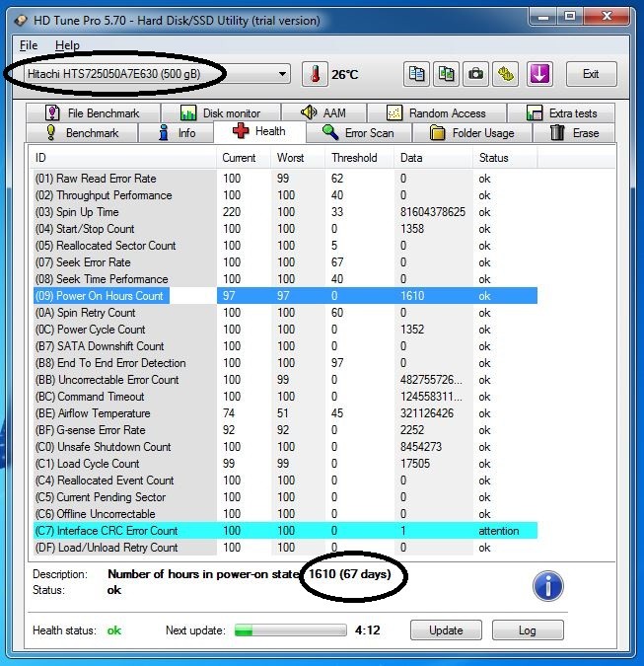Select the Seek Time Performance row
Screen dimensions: 644x666
pos(285,279)
